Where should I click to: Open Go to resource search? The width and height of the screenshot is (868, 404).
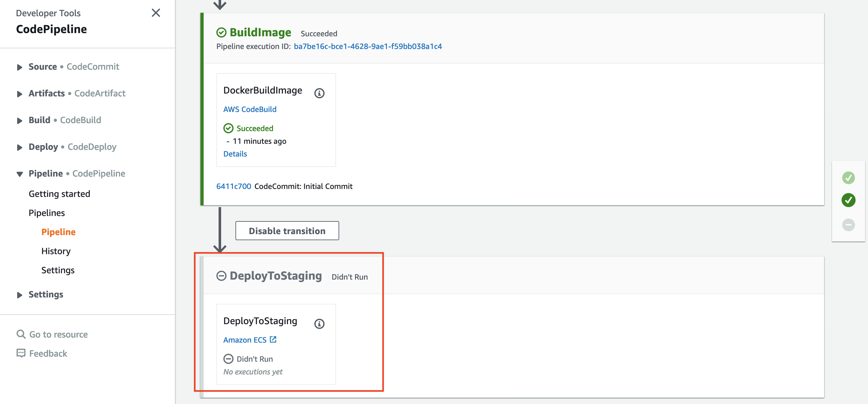pos(58,334)
